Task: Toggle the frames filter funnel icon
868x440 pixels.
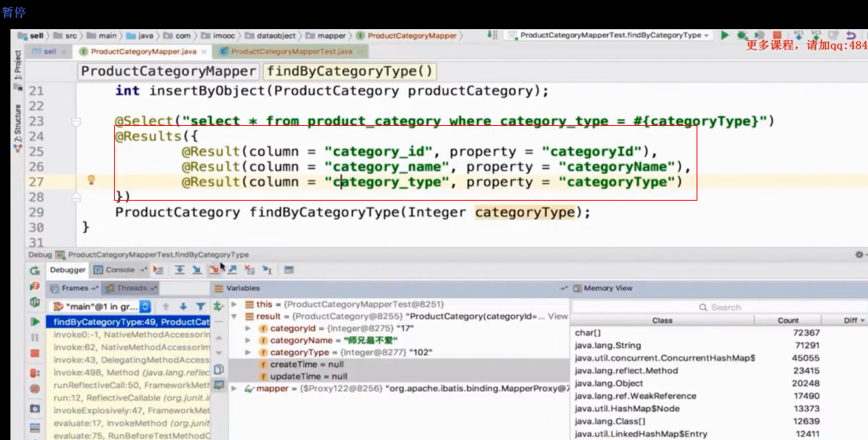Action: click(200, 306)
